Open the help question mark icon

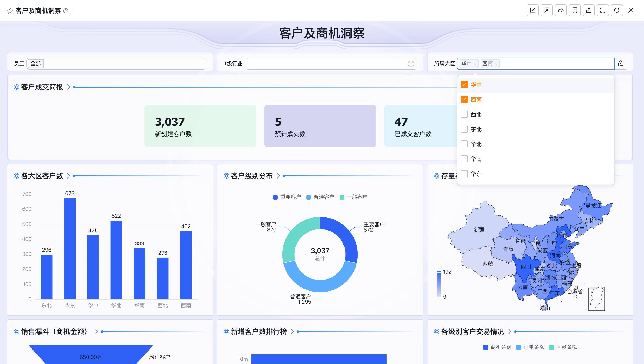click(x=65, y=11)
